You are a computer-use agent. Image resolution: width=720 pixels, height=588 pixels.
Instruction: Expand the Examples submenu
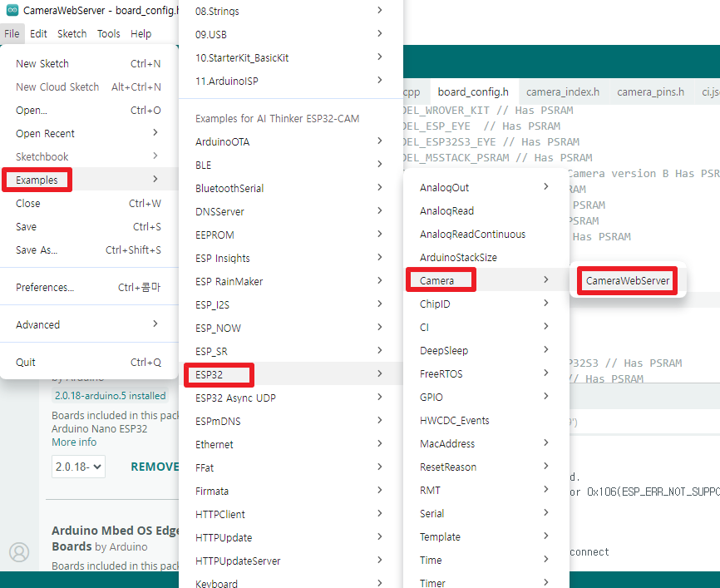(89, 180)
